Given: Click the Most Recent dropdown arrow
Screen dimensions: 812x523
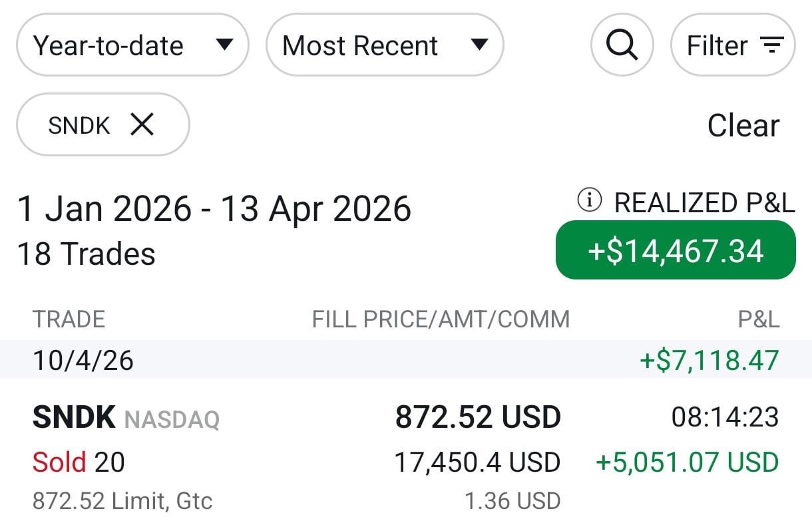Looking at the screenshot, I should click(x=479, y=45).
